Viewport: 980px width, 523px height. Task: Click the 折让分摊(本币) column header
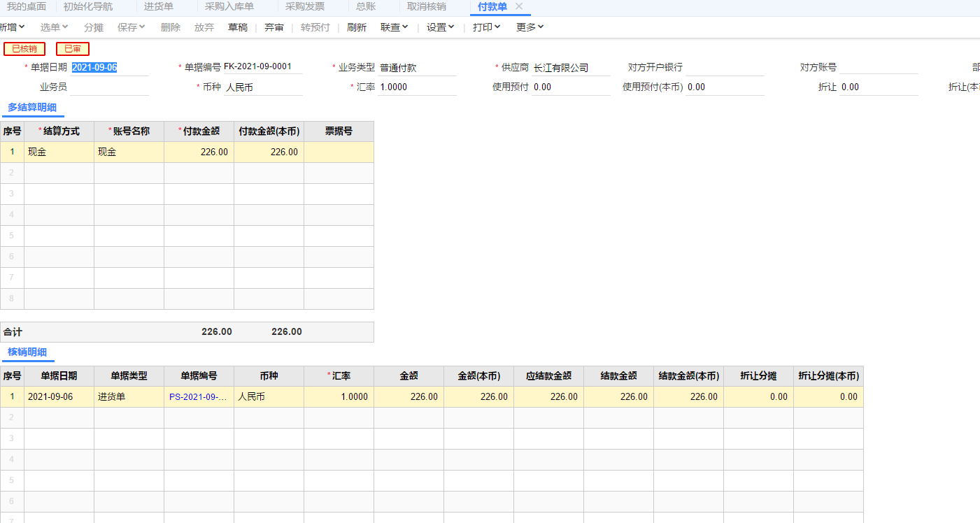[x=828, y=376]
